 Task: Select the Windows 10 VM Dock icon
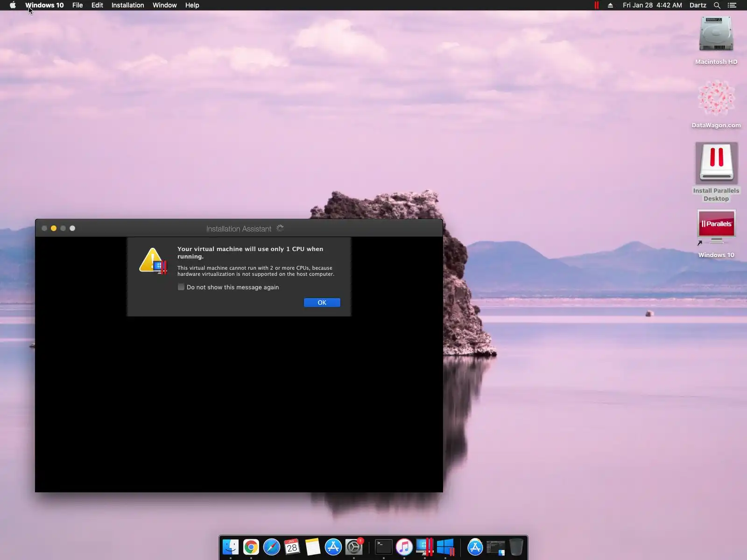click(x=445, y=547)
